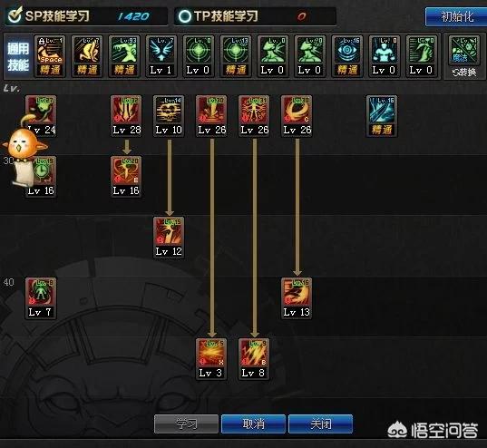This screenshot has height=448, width=487.
Task: Click the 学习 learn button
Action: coord(186,424)
